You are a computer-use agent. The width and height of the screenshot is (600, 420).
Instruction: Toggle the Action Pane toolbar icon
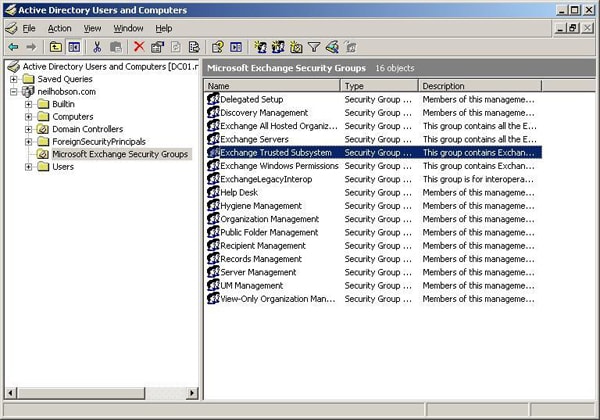[x=236, y=47]
